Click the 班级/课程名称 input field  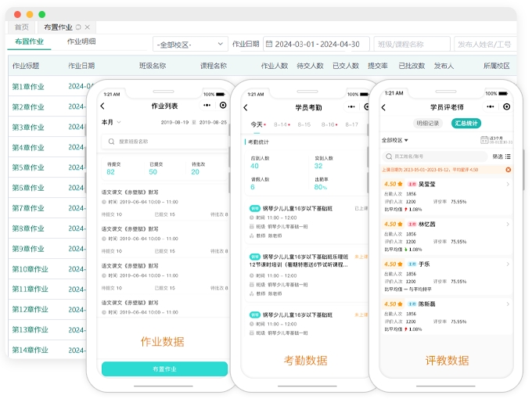412,44
